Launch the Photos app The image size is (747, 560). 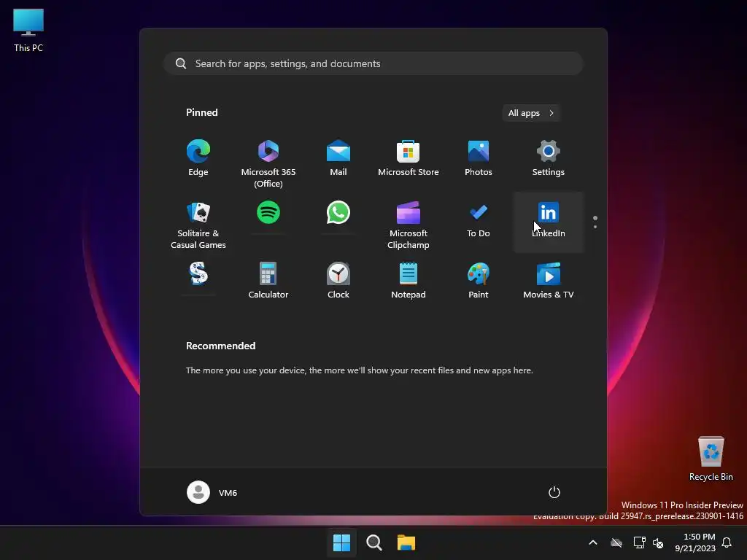tap(479, 158)
